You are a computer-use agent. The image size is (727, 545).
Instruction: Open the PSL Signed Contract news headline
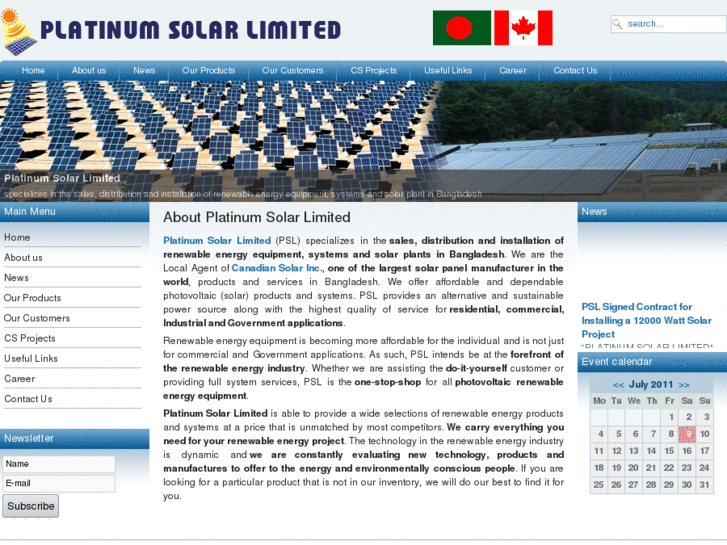[646, 321]
